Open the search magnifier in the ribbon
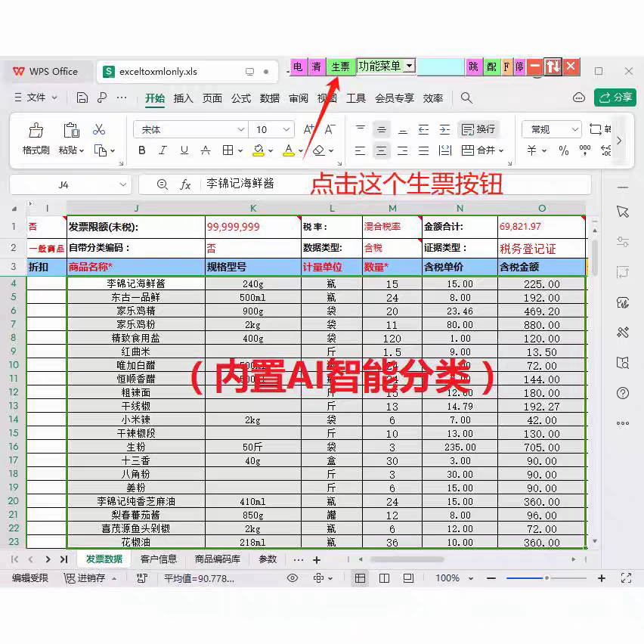Screen dimensions: 644x644 coord(467,98)
